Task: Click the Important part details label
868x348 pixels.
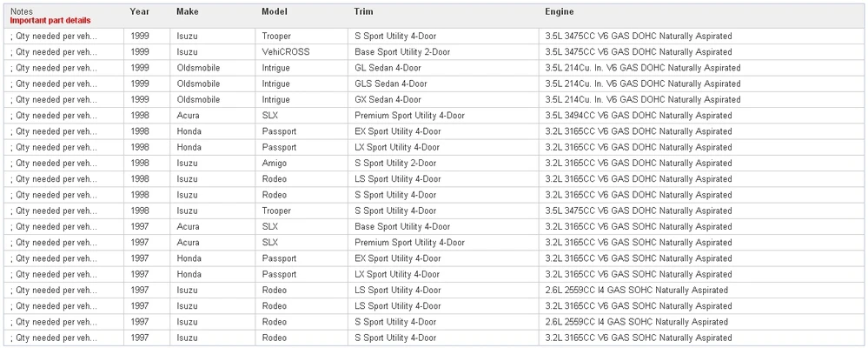Action: pyautogui.click(x=50, y=21)
